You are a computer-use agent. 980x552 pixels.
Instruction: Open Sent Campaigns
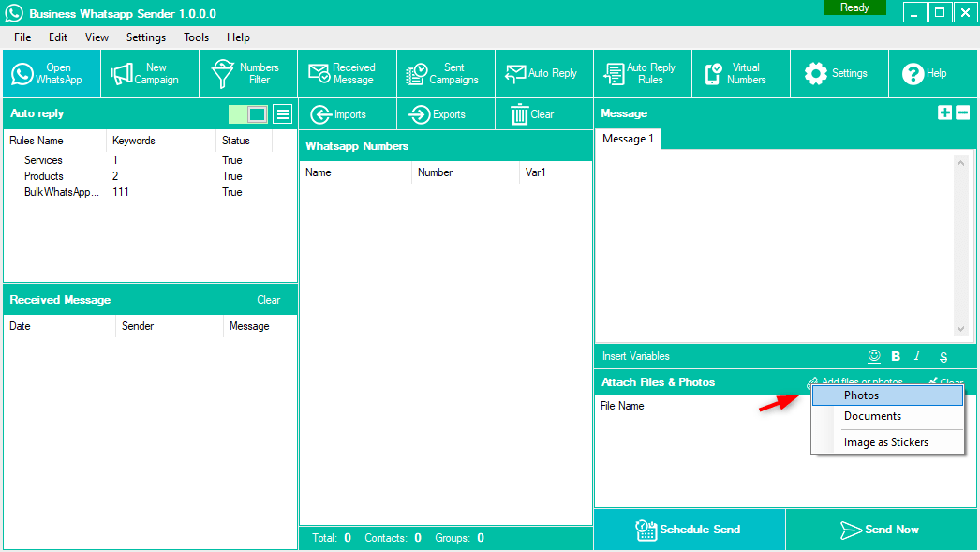point(445,73)
